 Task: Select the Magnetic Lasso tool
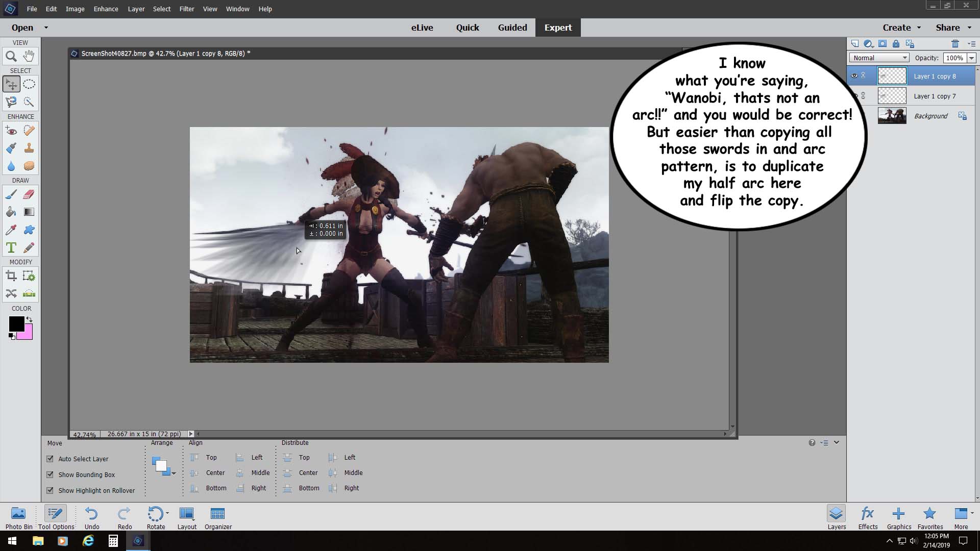pyautogui.click(x=11, y=102)
